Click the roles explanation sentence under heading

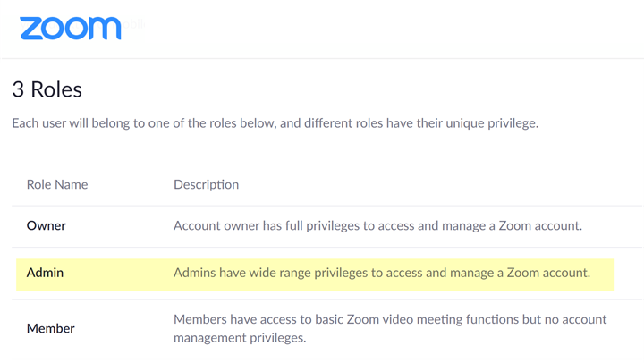[x=275, y=123]
